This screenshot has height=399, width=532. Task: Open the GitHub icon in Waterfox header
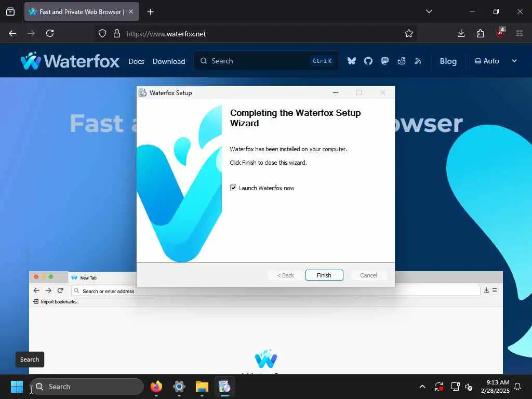[368, 61]
